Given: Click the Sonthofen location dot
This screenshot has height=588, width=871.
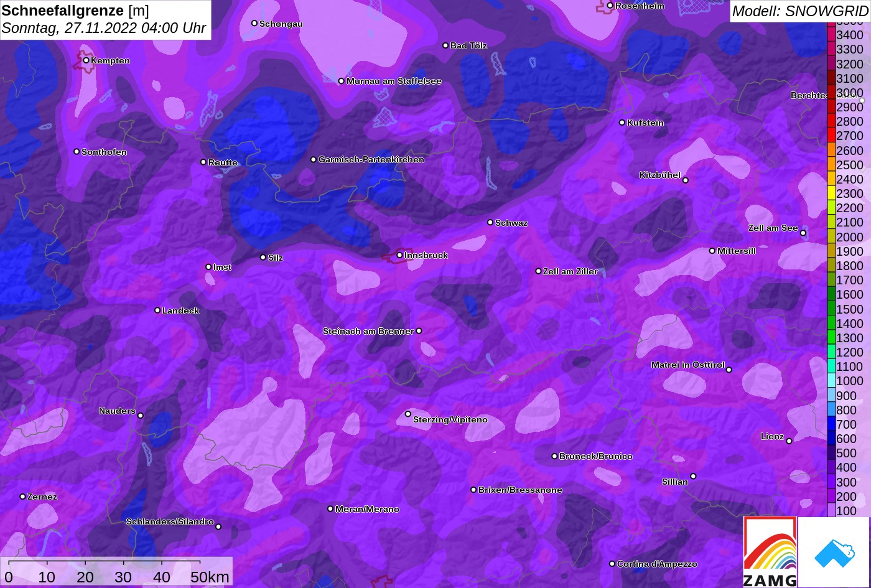Looking at the screenshot, I should [x=77, y=152].
